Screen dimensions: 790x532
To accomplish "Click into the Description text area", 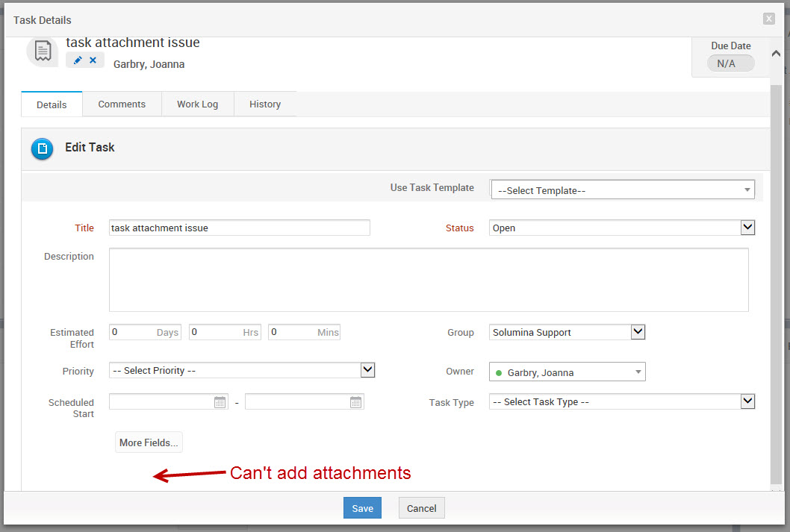I will coord(429,280).
